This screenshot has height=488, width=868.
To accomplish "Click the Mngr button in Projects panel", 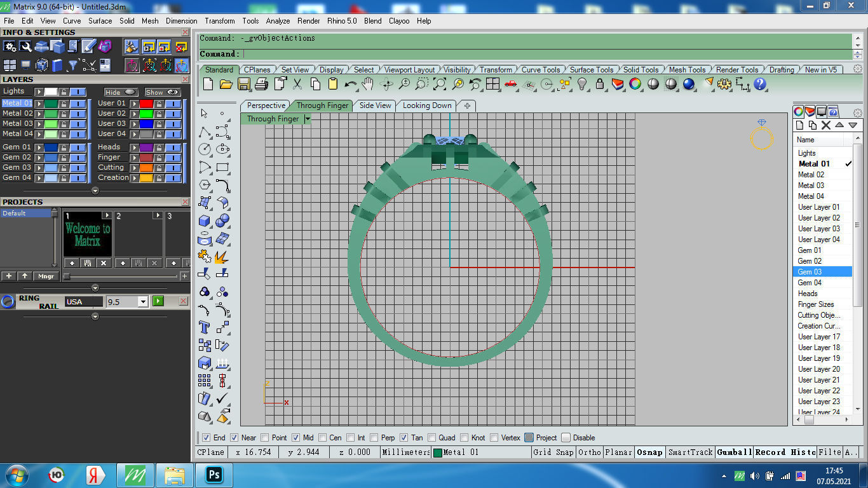I will pyautogui.click(x=46, y=276).
